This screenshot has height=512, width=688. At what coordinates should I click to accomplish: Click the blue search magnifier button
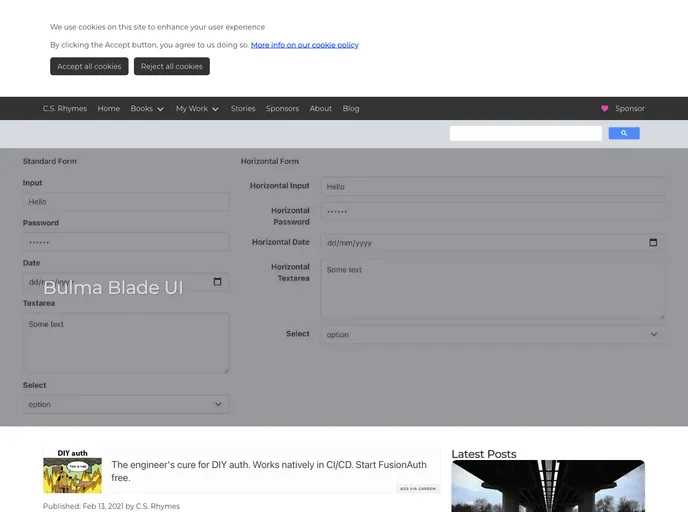tap(624, 133)
